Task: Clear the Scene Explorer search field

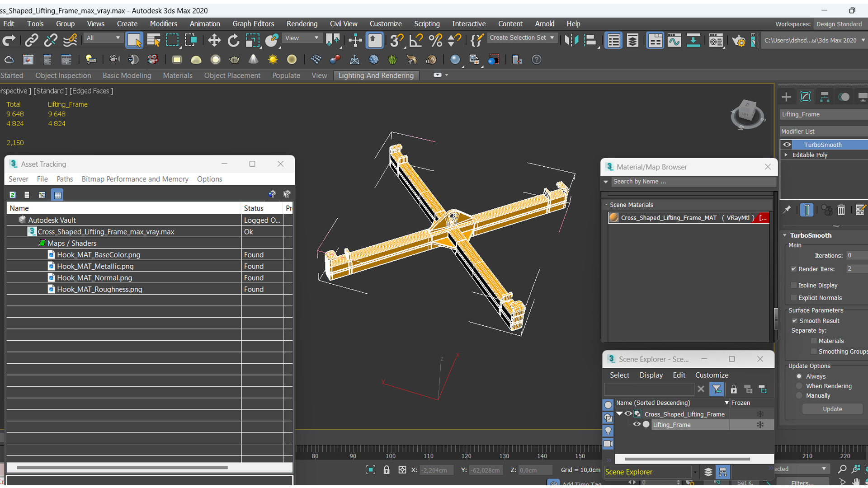Action: 700,389
